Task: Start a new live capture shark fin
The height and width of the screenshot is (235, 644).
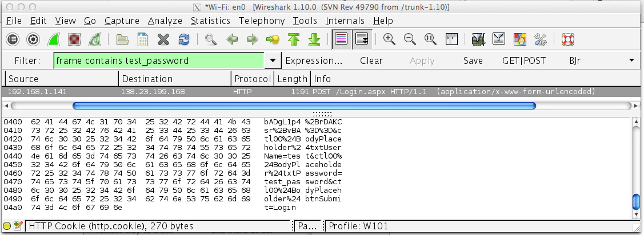Action: pyautogui.click(x=54, y=39)
